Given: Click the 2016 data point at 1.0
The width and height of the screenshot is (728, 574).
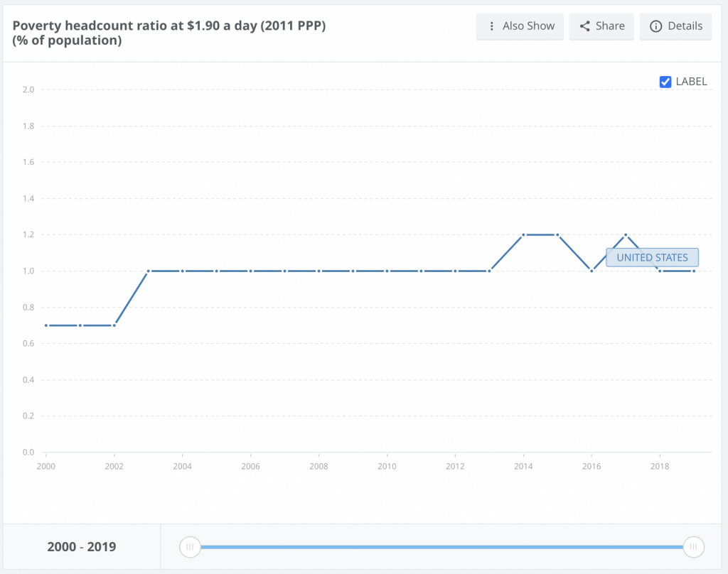Looking at the screenshot, I should [591, 271].
